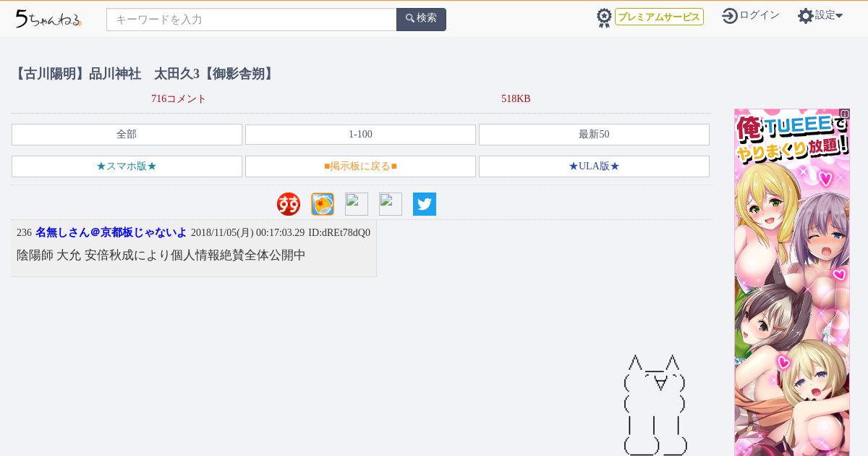Click the post text 陰陽師 大允 安倍秋成
Viewport: 868px width, 456px height.
coord(161,256)
